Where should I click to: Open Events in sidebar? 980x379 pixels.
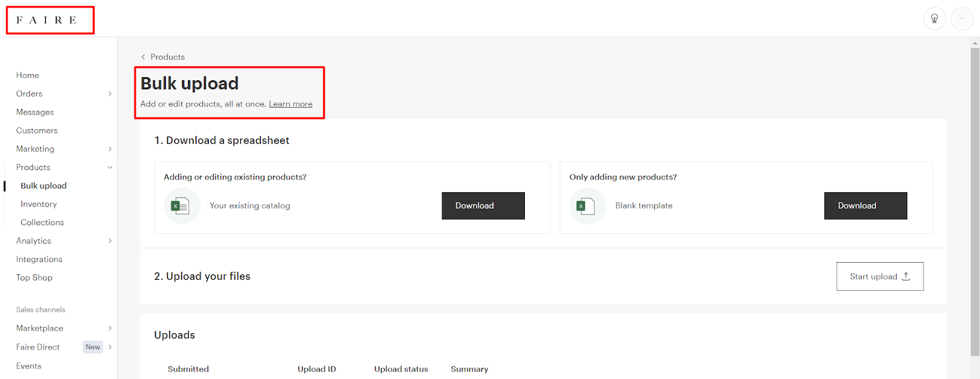tap(29, 366)
